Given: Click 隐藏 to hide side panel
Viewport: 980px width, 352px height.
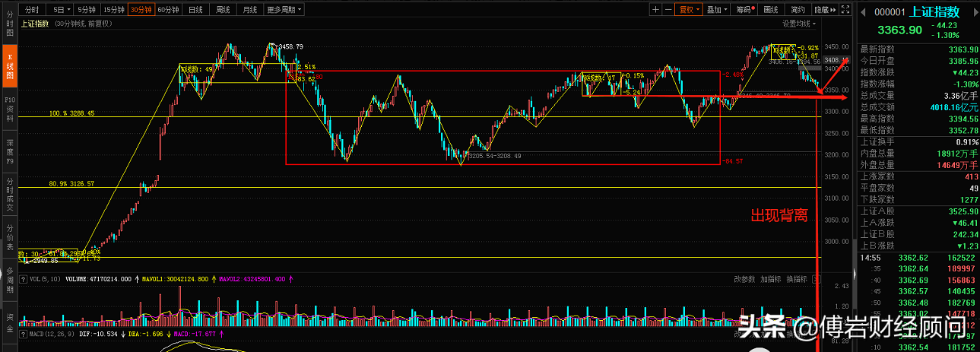Looking at the screenshot, I should [x=823, y=10].
